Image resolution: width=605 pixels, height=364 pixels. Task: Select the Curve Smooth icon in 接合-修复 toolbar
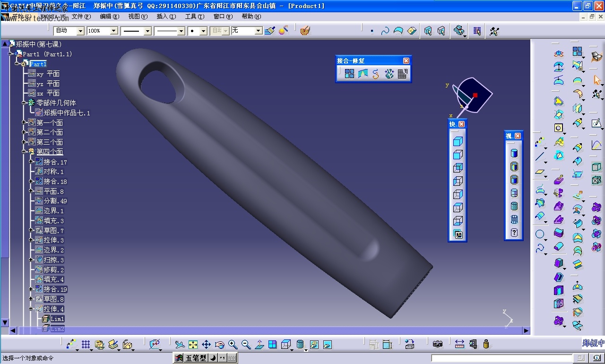tap(376, 74)
